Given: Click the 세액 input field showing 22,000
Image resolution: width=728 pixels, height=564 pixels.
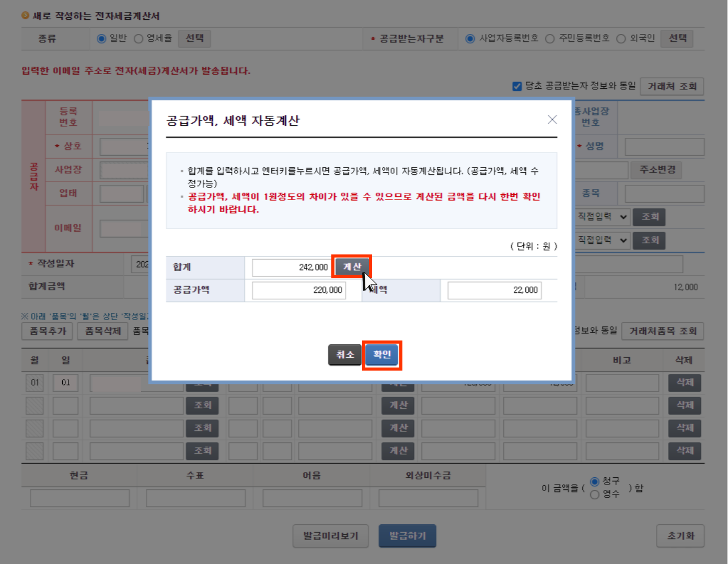Looking at the screenshot, I should tap(494, 290).
